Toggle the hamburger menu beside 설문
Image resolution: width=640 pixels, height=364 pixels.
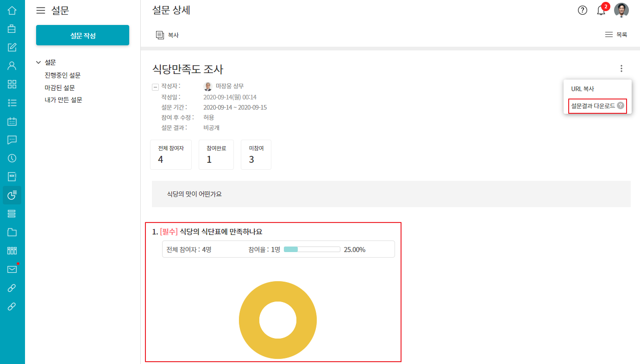coord(41,11)
